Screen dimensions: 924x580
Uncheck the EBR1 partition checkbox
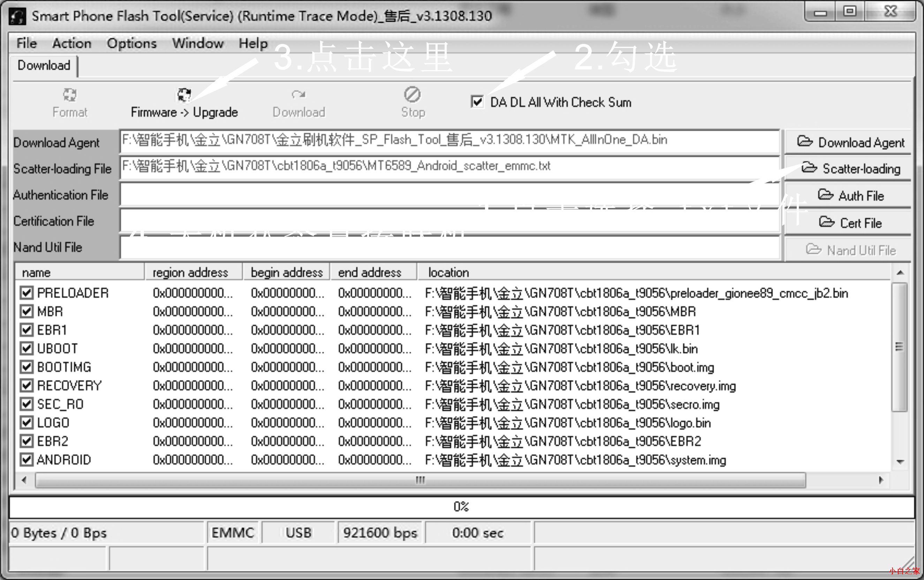(x=26, y=330)
